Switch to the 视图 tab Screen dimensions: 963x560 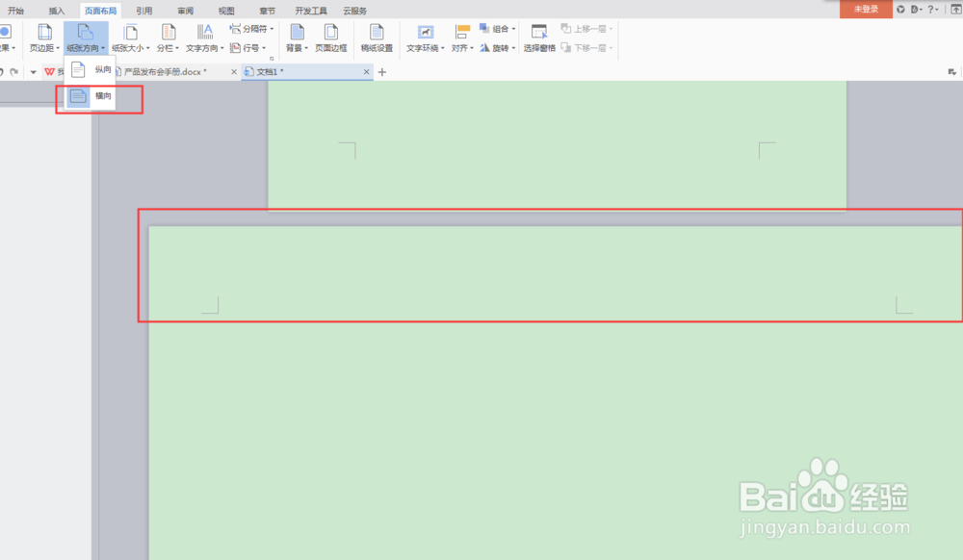click(226, 11)
